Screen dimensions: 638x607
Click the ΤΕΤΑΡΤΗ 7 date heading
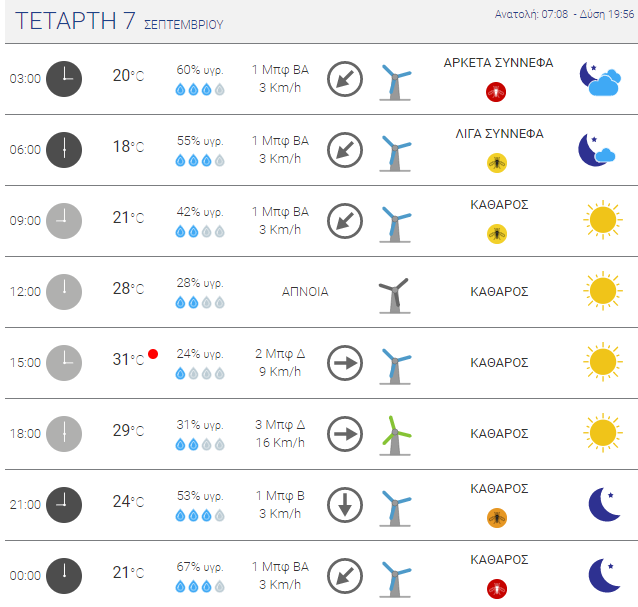pyautogui.click(x=75, y=21)
